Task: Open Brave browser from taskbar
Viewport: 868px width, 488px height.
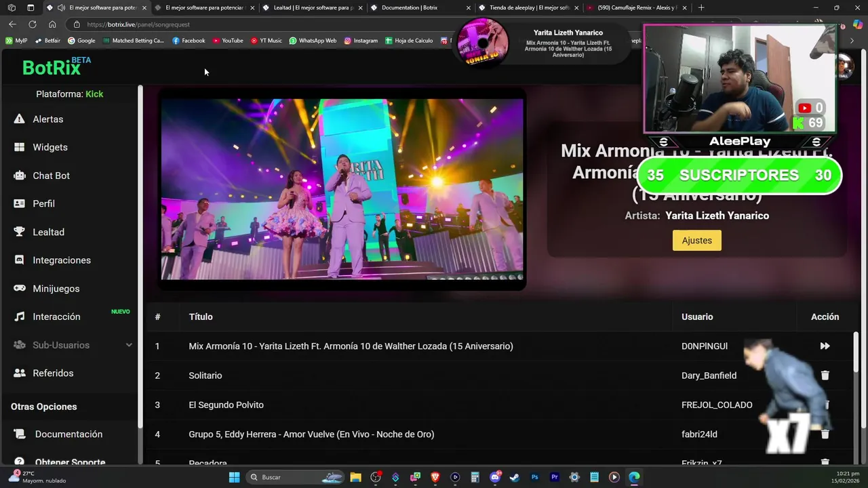Action: click(435, 477)
